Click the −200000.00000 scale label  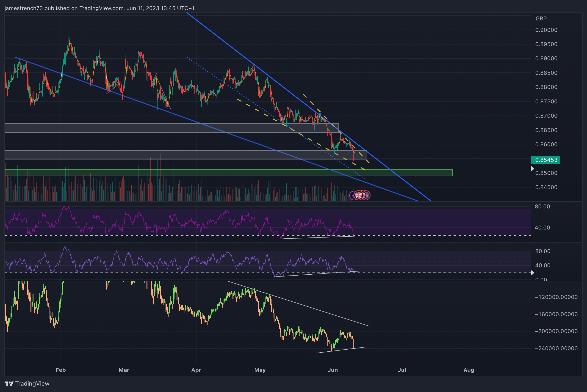click(x=556, y=331)
